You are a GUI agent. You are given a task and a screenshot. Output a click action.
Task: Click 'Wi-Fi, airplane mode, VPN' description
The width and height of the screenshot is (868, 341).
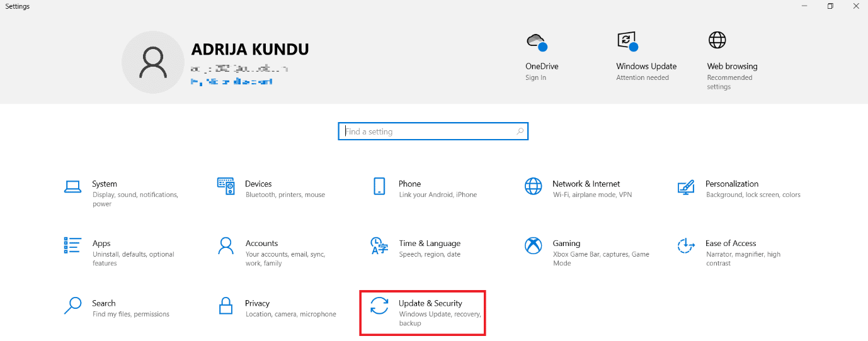592,195
